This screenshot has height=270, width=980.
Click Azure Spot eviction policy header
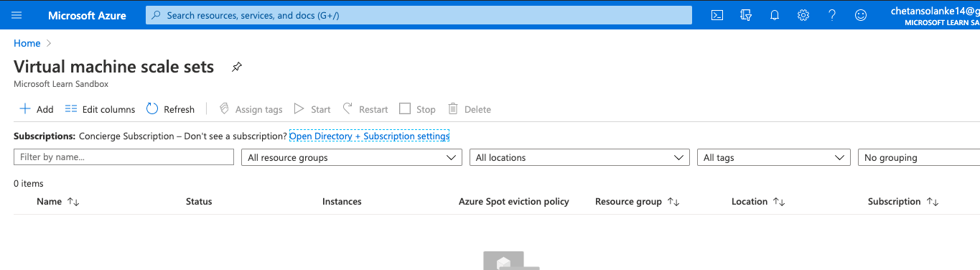point(514,202)
